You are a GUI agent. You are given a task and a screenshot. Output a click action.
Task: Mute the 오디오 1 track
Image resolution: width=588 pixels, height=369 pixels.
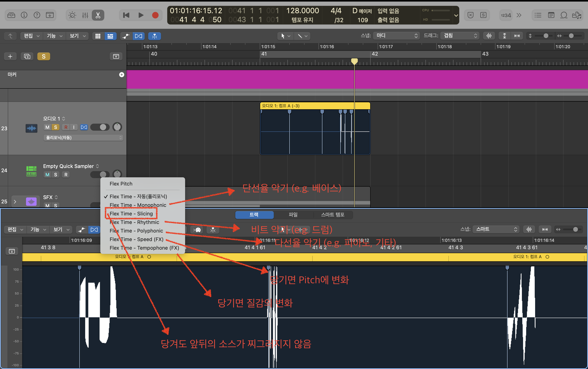[x=47, y=127]
